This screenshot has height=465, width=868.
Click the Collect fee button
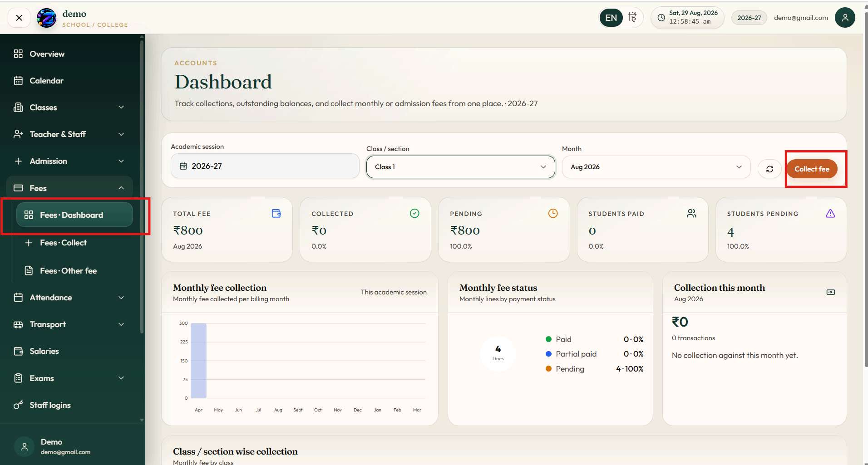[x=812, y=169]
